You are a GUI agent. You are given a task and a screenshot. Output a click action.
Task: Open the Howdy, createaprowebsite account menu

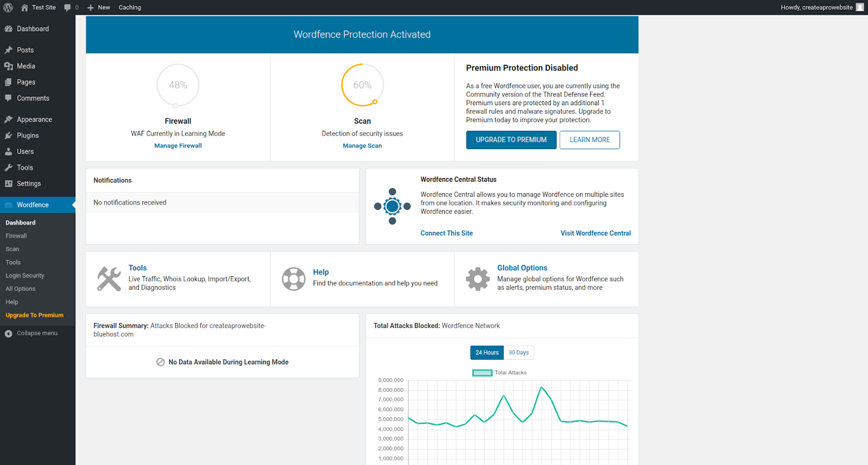[x=822, y=8]
